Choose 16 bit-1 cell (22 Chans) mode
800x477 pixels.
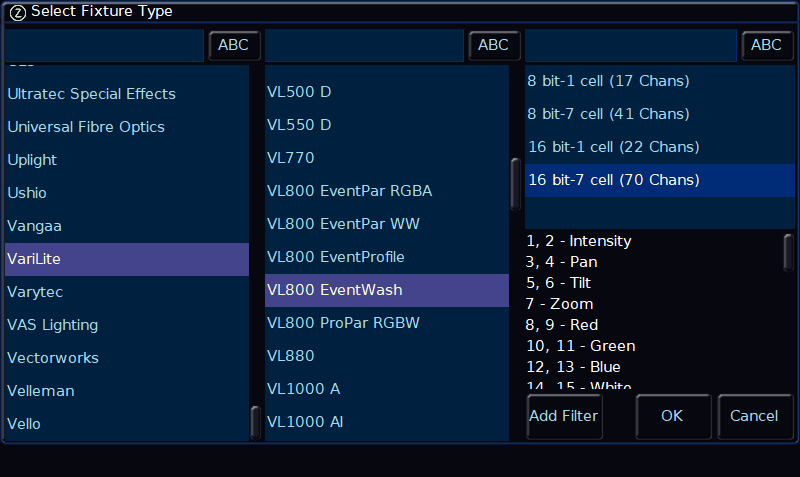point(660,147)
